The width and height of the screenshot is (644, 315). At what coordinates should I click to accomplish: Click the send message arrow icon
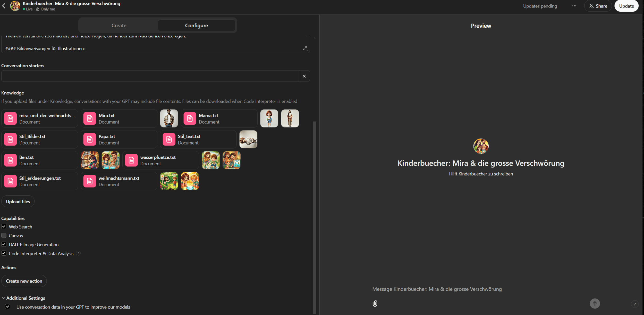tap(595, 303)
